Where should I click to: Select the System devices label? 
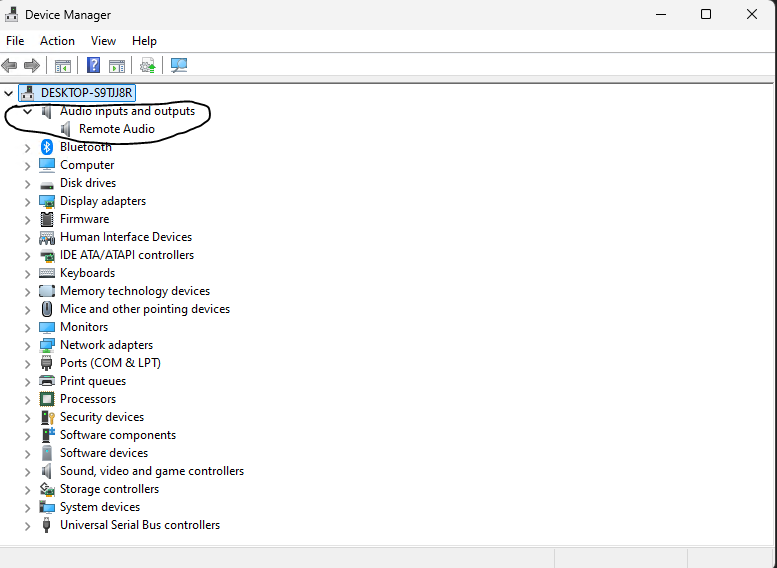[100, 507]
